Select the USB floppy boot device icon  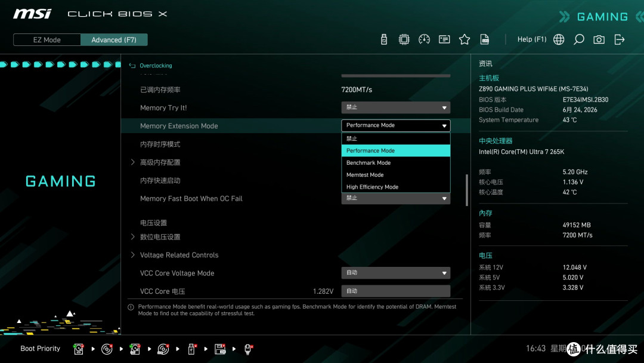click(x=220, y=349)
